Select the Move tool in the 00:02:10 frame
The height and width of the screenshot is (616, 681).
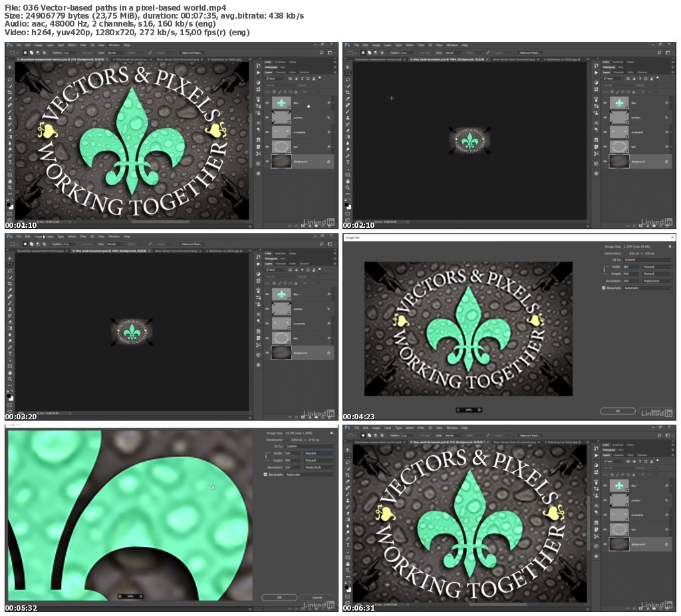click(x=347, y=67)
